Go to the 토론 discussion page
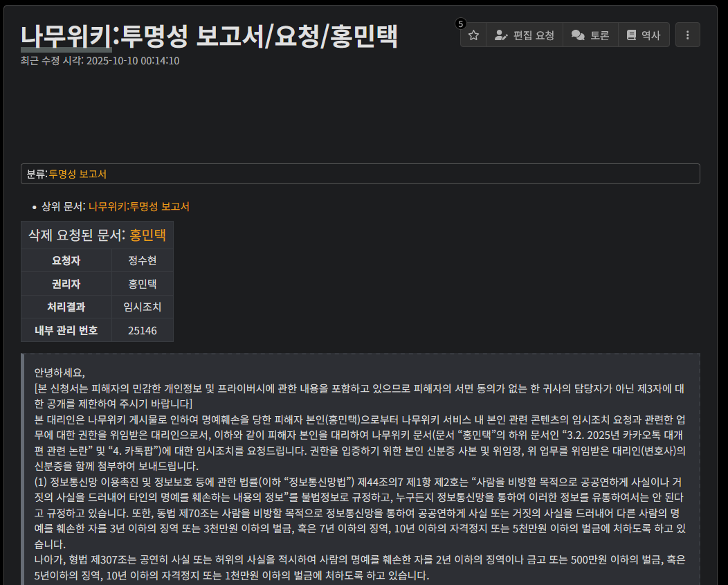The height and width of the screenshot is (585, 728). (x=590, y=35)
